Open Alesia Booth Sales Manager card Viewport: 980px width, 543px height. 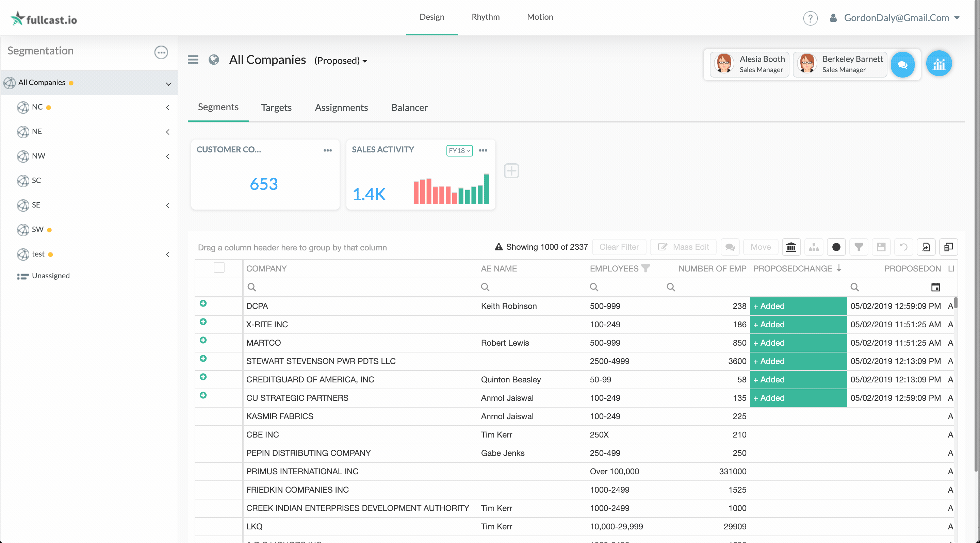(749, 64)
